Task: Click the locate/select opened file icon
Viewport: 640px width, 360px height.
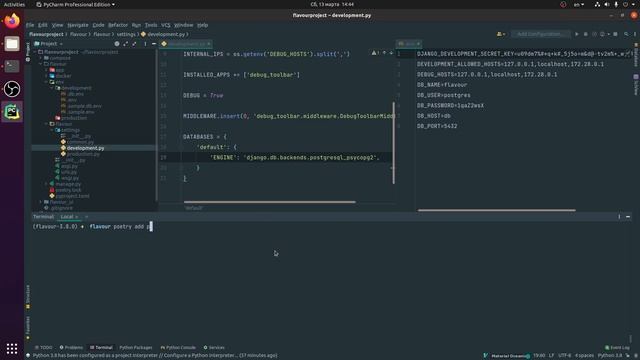Action: 117,44
